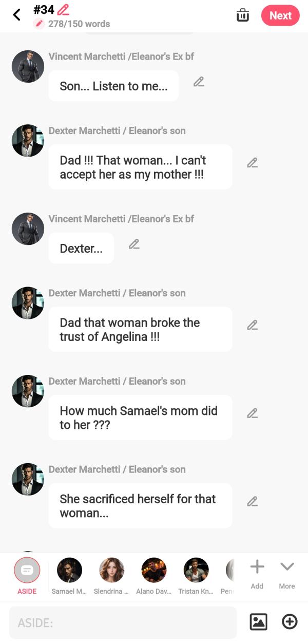
Task: Select ASIDE narration mode
Action: [27, 571]
